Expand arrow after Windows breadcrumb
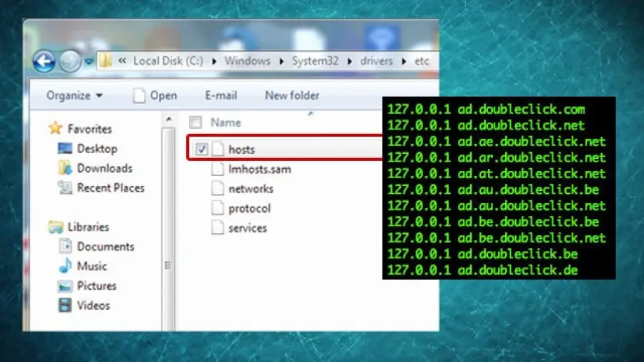644x362 pixels. pos(281,61)
